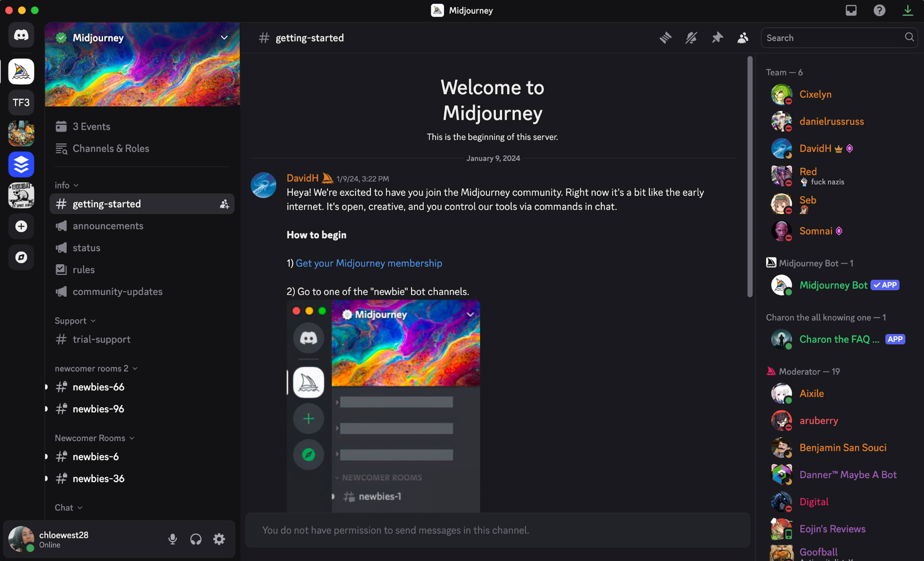The height and width of the screenshot is (561, 924).
Task: Open Benjamin San Souci profile
Action: coord(839,448)
